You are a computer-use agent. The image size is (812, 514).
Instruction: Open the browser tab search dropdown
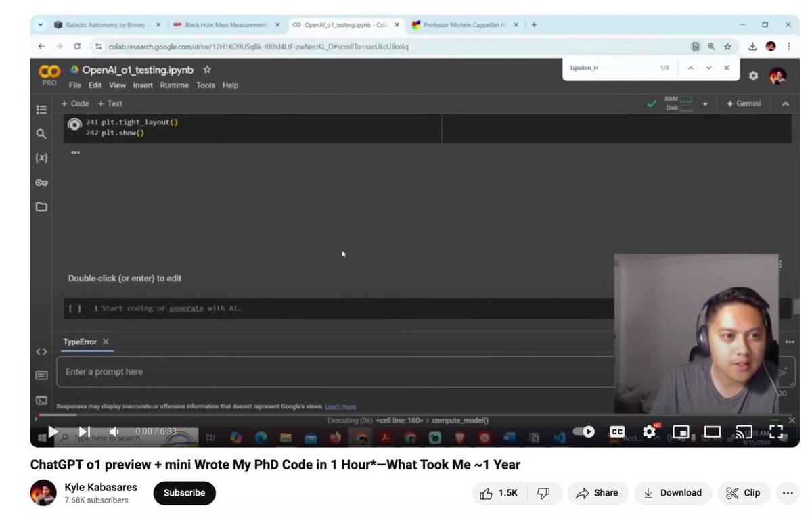40,25
